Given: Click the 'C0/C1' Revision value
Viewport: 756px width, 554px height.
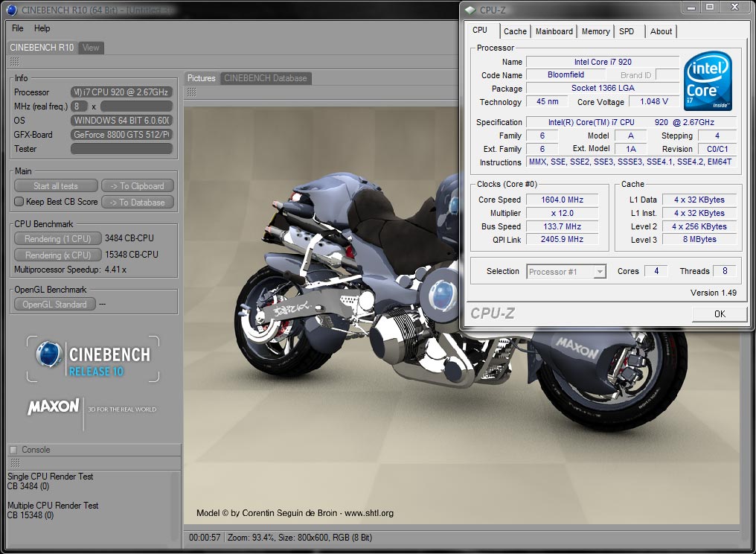Looking at the screenshot, I should (x=717, y=149).
